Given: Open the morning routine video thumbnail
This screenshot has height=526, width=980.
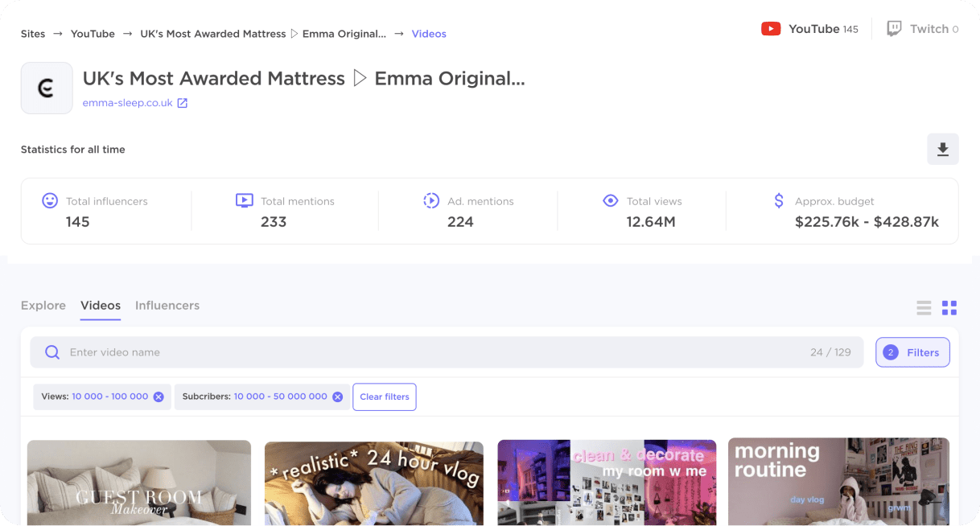Looking at the screenshot, I should coord(838,482).
